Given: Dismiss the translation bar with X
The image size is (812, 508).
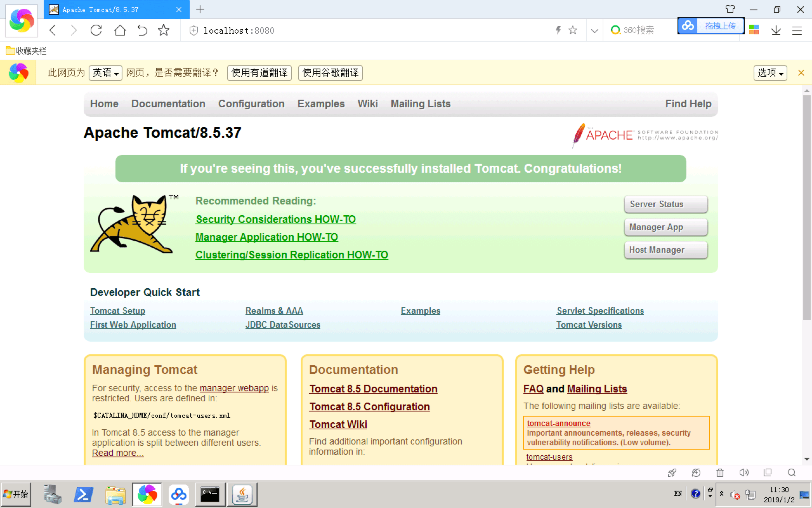Looking at the screenshot, I should click(x=801, y=73).
